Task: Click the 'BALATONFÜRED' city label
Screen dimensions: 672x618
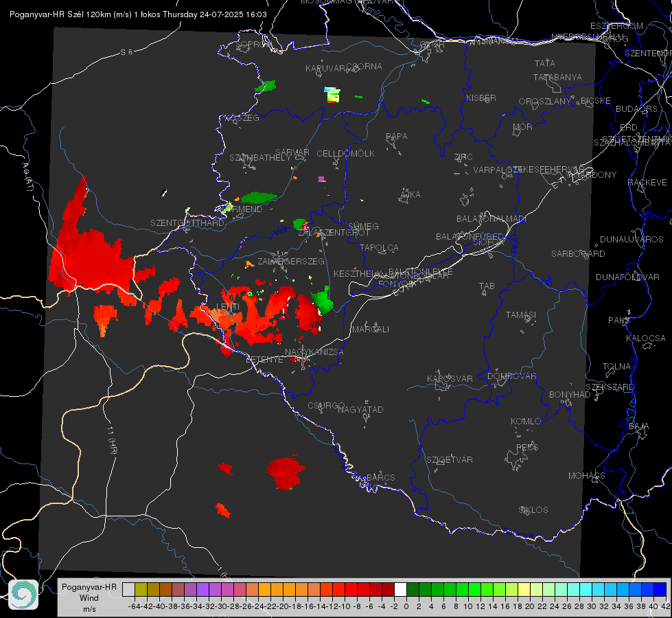Action: point(470,237)
